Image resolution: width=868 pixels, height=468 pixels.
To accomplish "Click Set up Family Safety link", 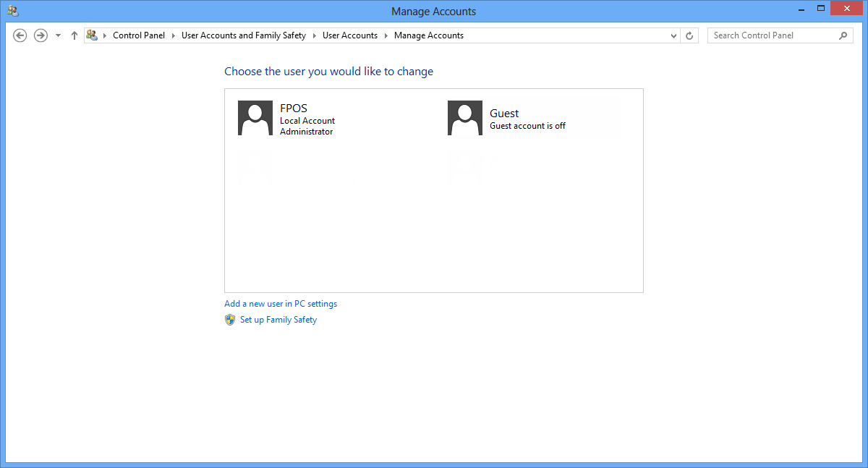I will point(278,320).
